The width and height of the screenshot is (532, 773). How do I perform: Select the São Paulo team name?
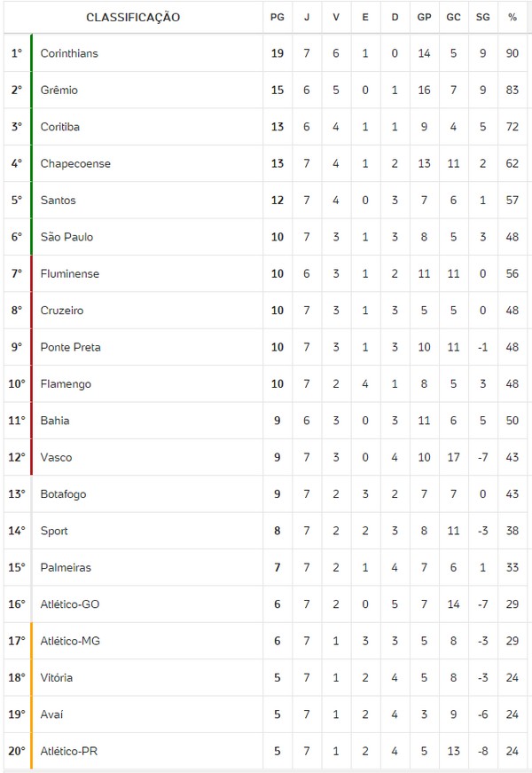click(66, 237)
